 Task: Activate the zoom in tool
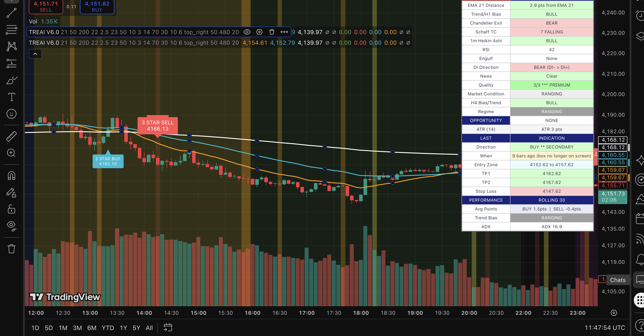[x=12, y=153]
